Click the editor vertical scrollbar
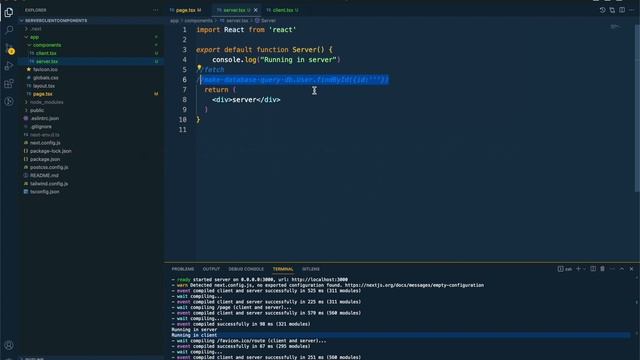Screen dimensions: 640x360 (x=637, y=108)
